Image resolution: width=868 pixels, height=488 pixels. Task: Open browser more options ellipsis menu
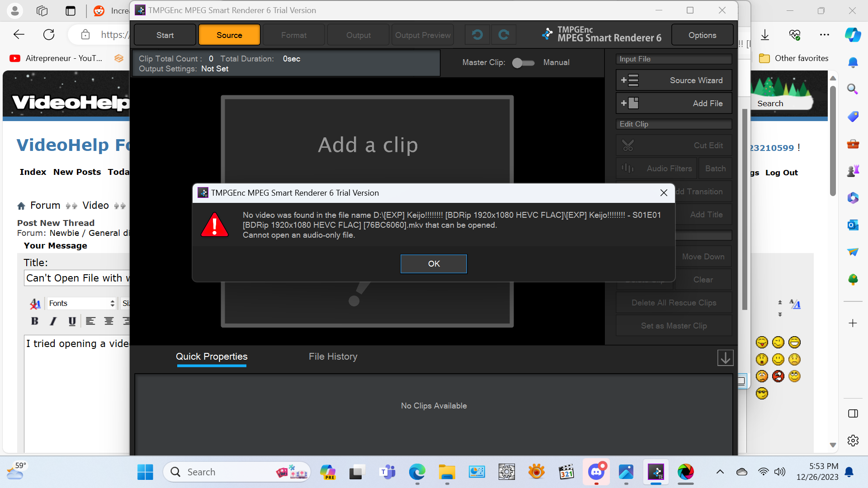pos(825,35)
